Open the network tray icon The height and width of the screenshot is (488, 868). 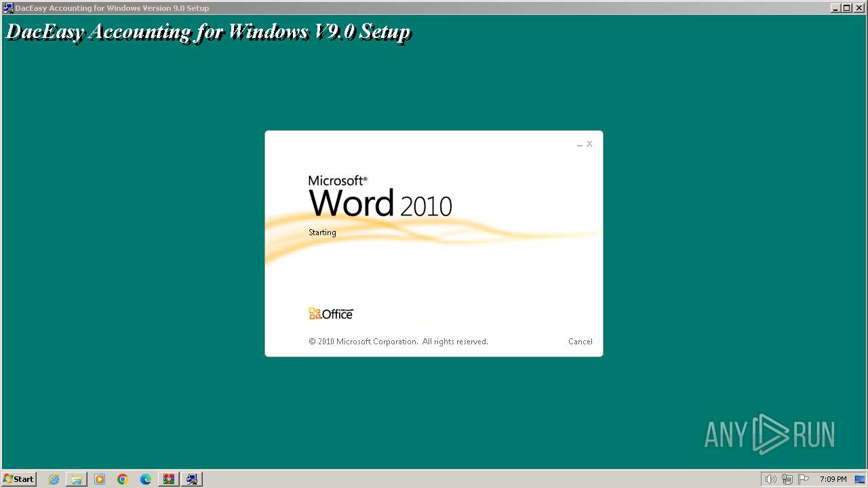[x=787, y=479]
